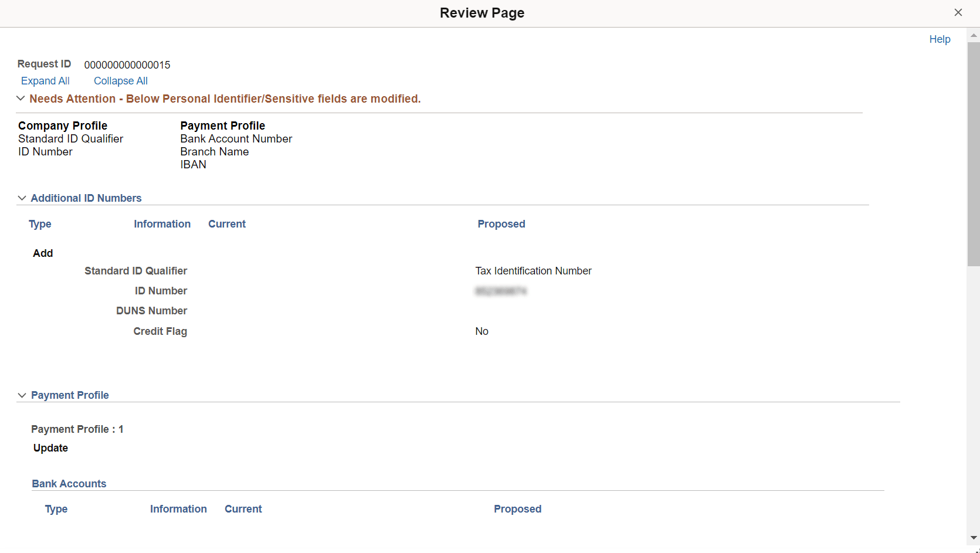Click the Payment Profile : 1 heading
This screenshot has width=980, height=553.
(77, 429)
